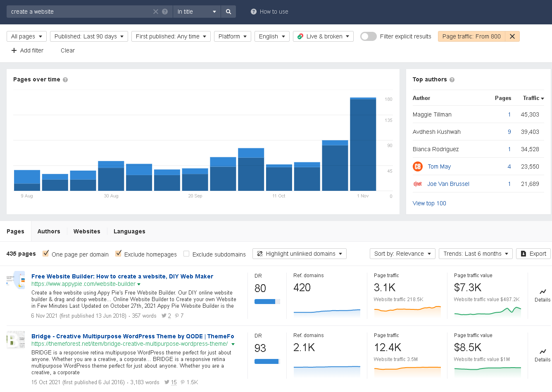
Task: Open Highlight unlinked domains dropdown
Action: pos(300,254)
